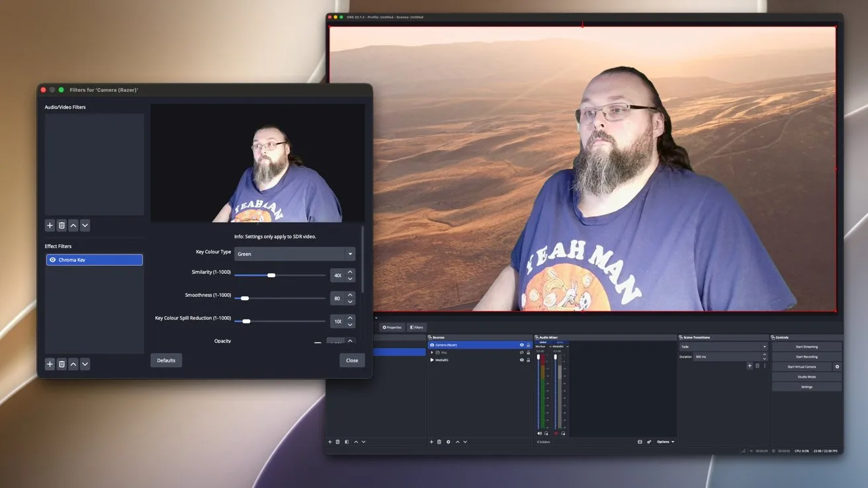This screenshot has height=488, width=868.
Task: Open the Audio Mixer Options menu
Action: tap(666, 442)
